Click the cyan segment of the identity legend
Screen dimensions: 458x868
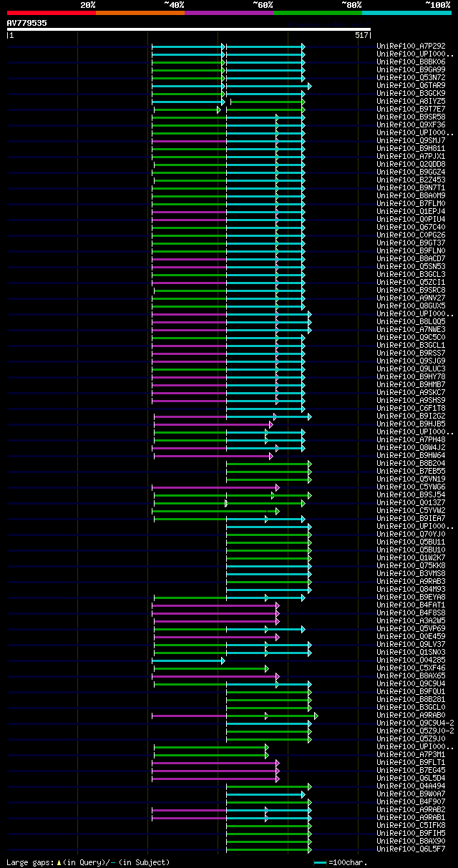click(x=406, y=12)
